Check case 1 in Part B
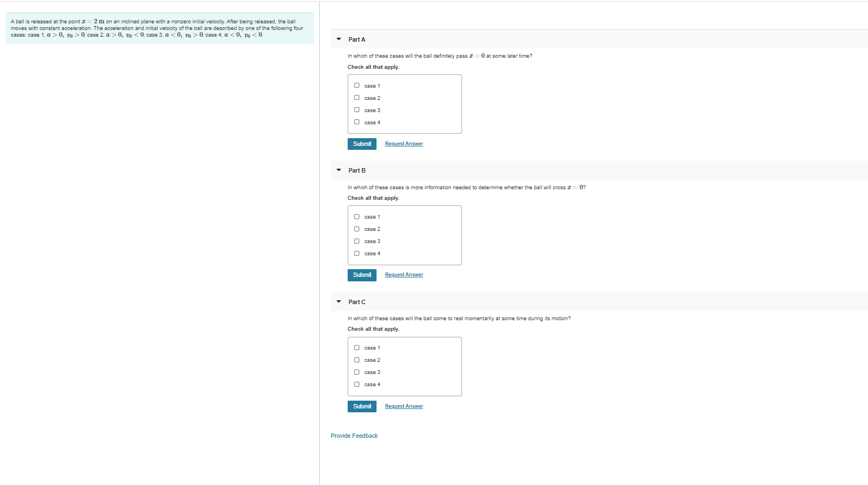This screenshot has width=868, height=485. point(357,216)
